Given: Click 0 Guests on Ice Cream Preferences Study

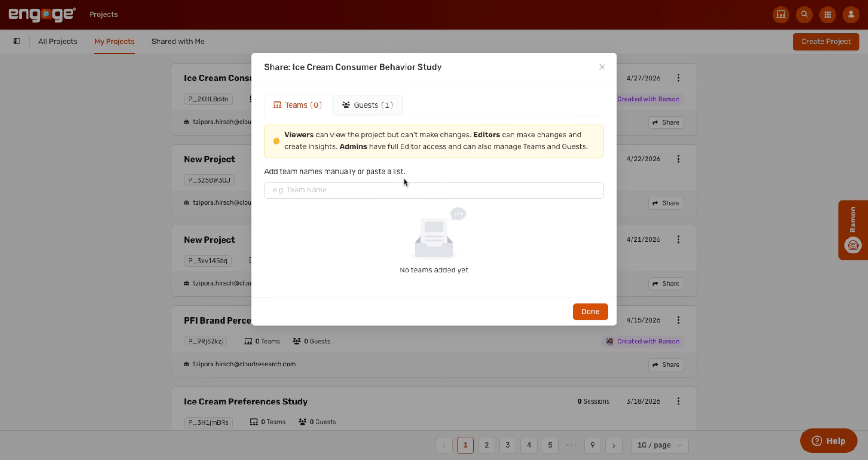Looking at the screenshot, I should [317, 422].
